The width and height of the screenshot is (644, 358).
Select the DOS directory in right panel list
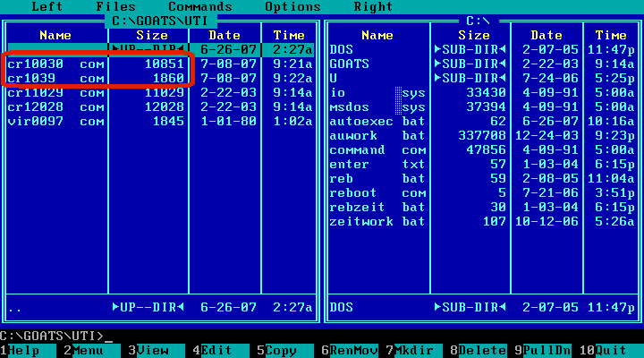[482, 50]
